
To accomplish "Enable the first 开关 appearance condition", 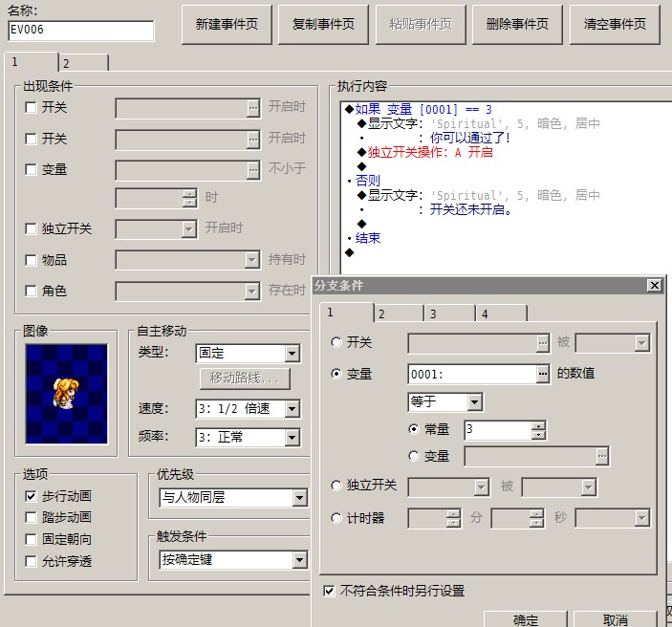I will (x=31, y=107).
